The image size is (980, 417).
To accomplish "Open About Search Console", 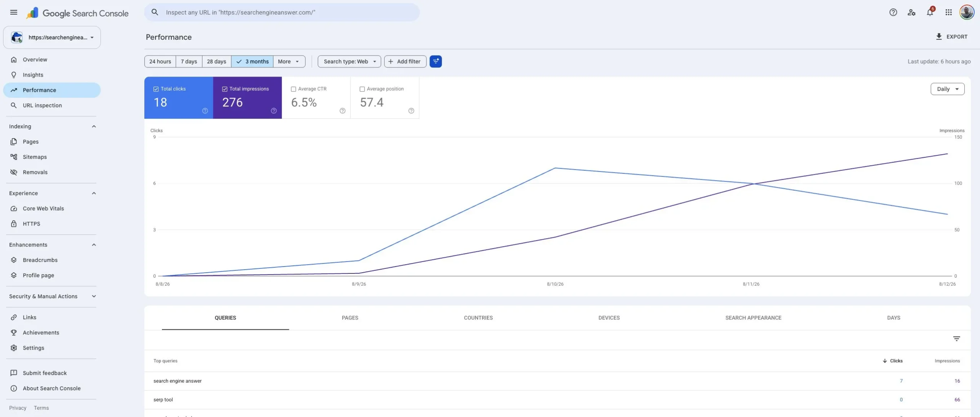I will pos(52,388).
